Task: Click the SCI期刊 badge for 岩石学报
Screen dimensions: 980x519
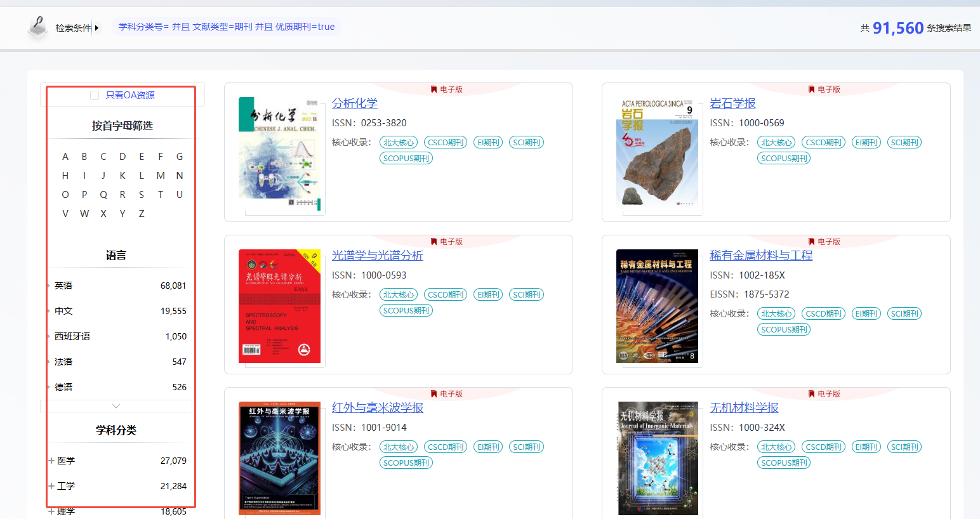Action: (904, 142)
